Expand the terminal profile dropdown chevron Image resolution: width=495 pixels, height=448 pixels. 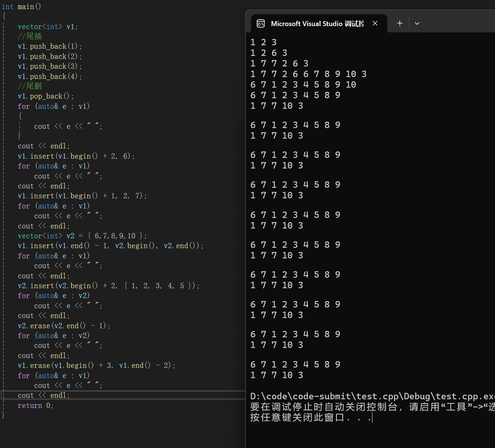click(x=417, y=23)
